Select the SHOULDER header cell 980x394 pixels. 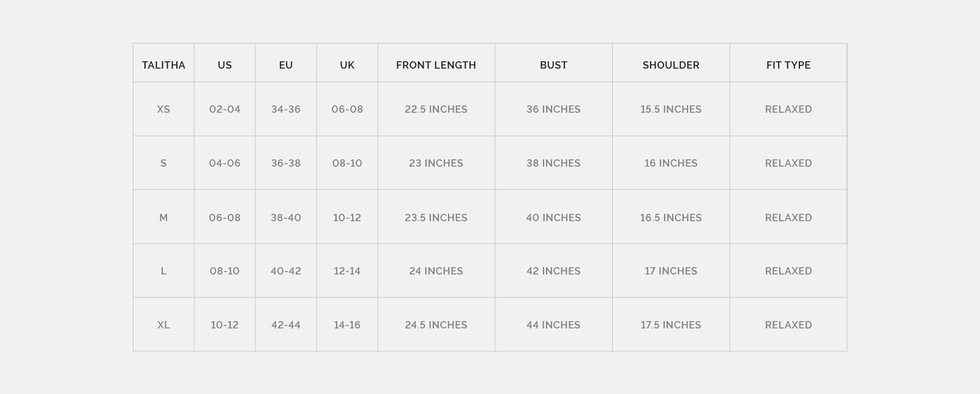[x=671, y=65]
